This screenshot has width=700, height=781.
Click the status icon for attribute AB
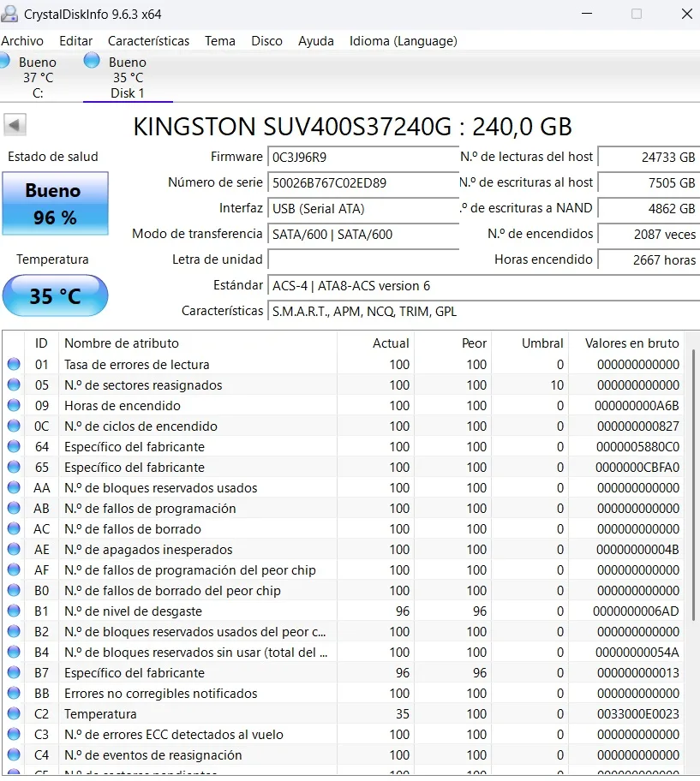click(x=14, y=508)
